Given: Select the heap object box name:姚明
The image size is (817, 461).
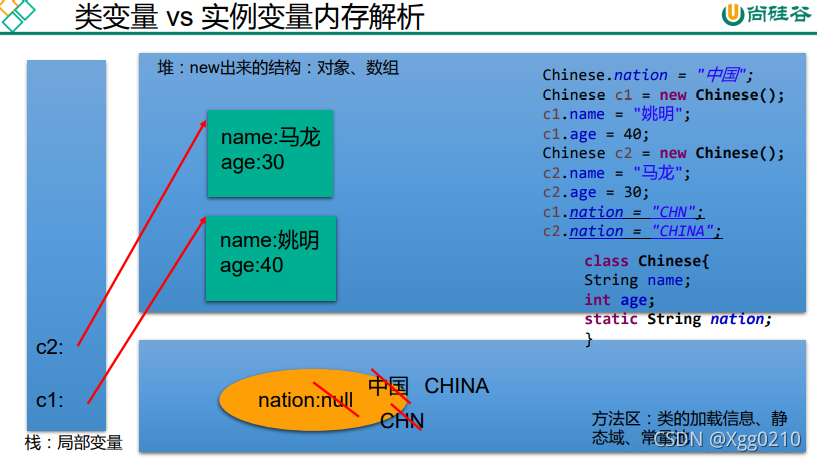Looking at the screenshot, I should (x=271, y=258).
